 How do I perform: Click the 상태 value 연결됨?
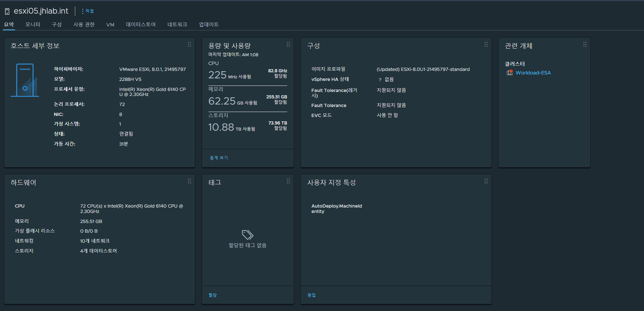click(x=126, y=134)
